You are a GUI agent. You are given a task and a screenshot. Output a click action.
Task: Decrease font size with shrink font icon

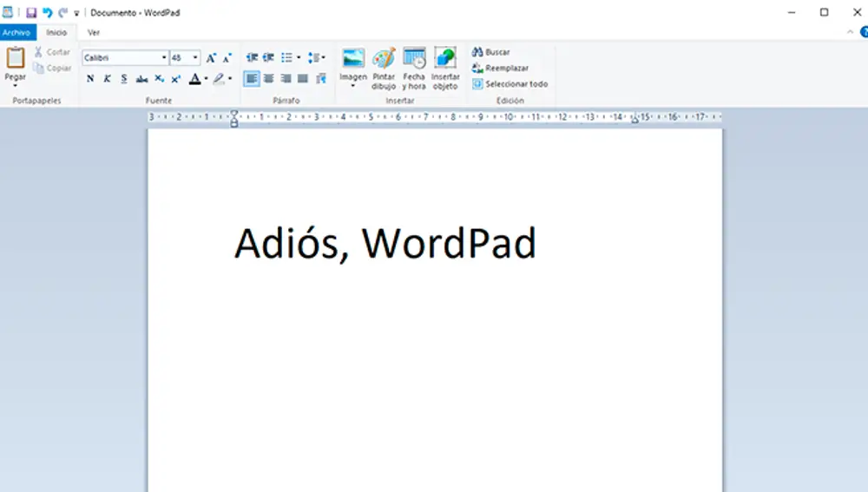point(227,57)
